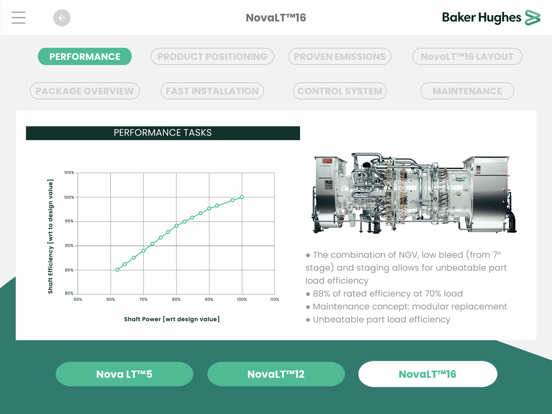
Task: Switch to Fast Installation tab
Action: pos(212,91)
